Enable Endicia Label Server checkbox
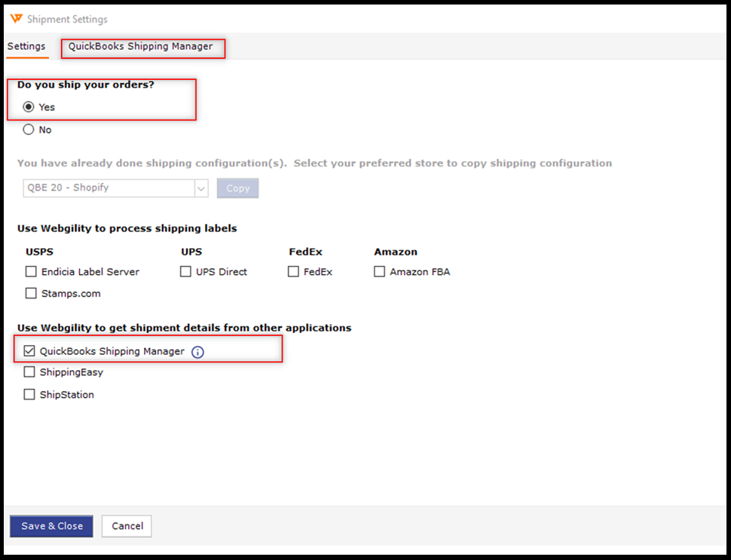The height and width of the screenshot is (560, 731). [31, 271]
